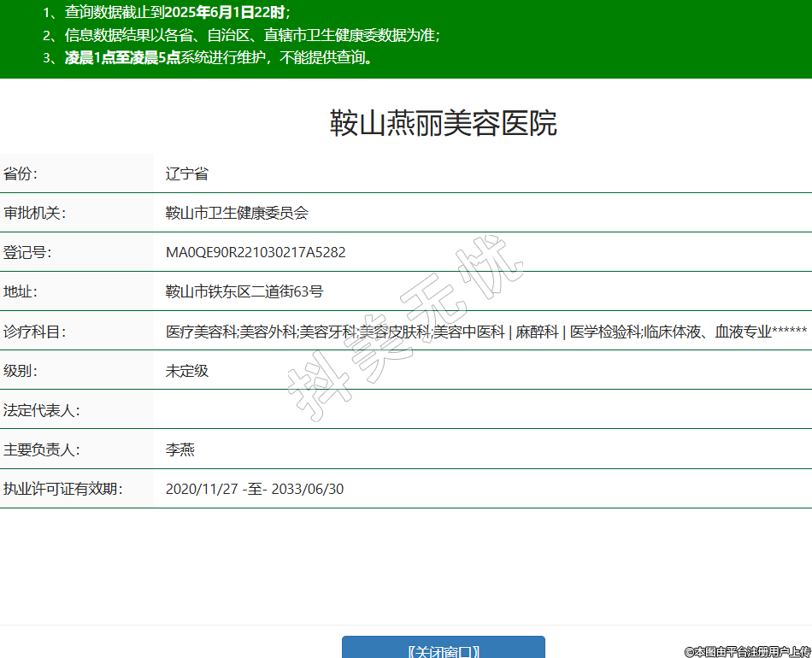Select the responsible person name 李燕
Image resolution: width=812 pixels, height=658 pixels.
pos(180,449)
